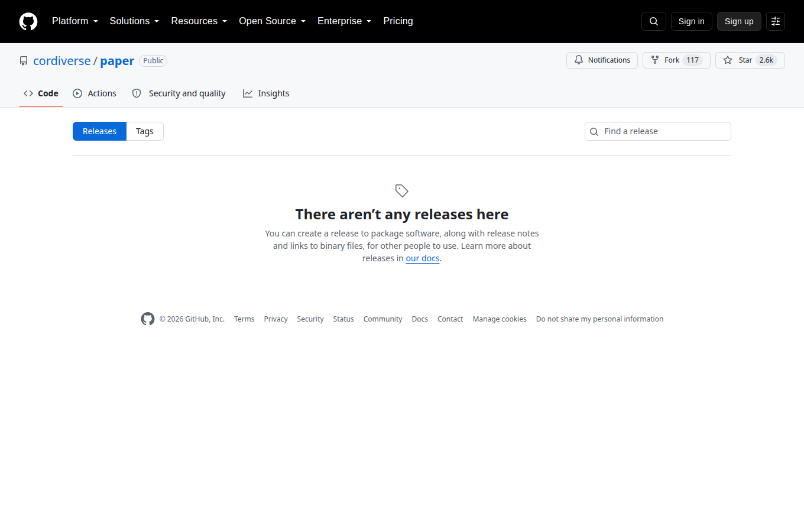Click Do not share my personal information
This screenshot has height=532, width=804.
click(599, 319)
